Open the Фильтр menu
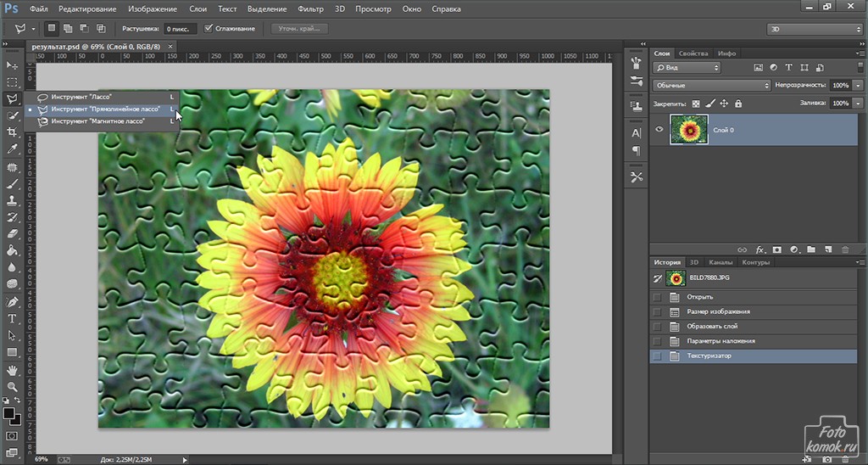868x465 pixels. pyautogui.click(x=311, y=8)
